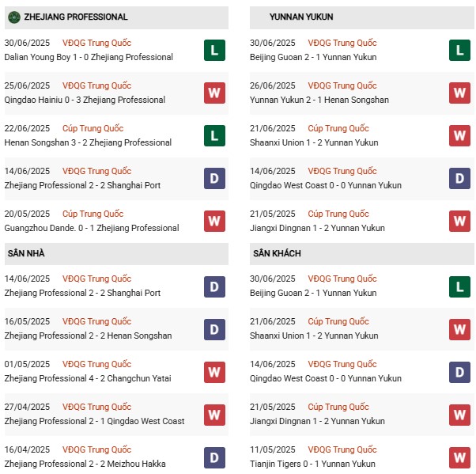
Task: Click the D badge for Zhejiang vs Meizhou Hakka
Action: (214, 457)
